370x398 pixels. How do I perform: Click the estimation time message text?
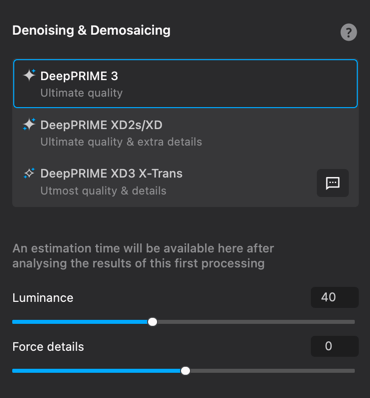143,256
